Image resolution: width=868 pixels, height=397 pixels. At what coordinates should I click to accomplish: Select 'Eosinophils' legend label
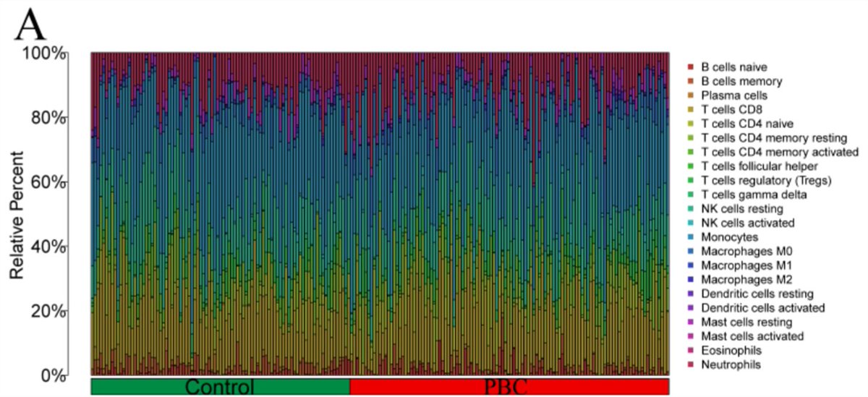click(x=731, y=351)
